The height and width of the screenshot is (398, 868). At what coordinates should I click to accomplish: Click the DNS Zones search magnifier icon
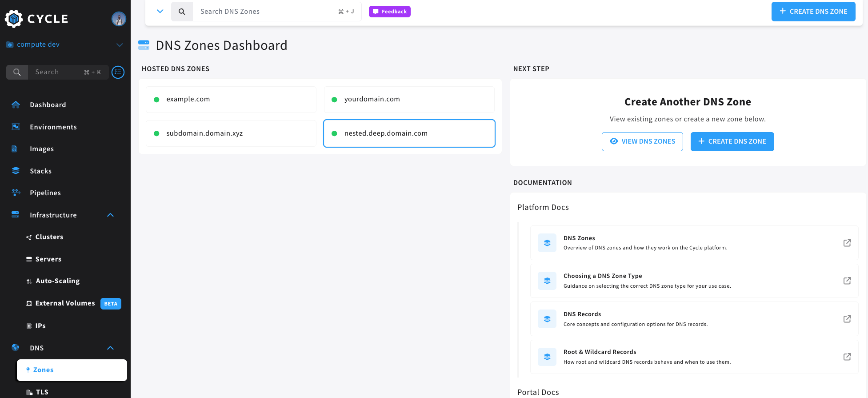(x=182, y=12)
